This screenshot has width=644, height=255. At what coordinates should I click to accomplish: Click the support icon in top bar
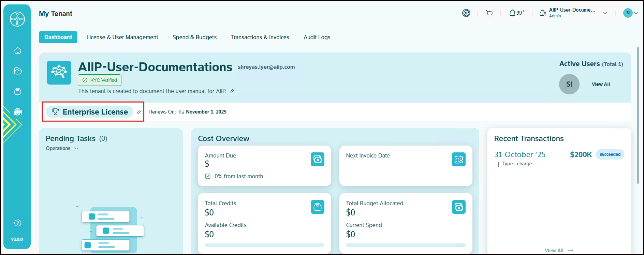click(466, 13)
